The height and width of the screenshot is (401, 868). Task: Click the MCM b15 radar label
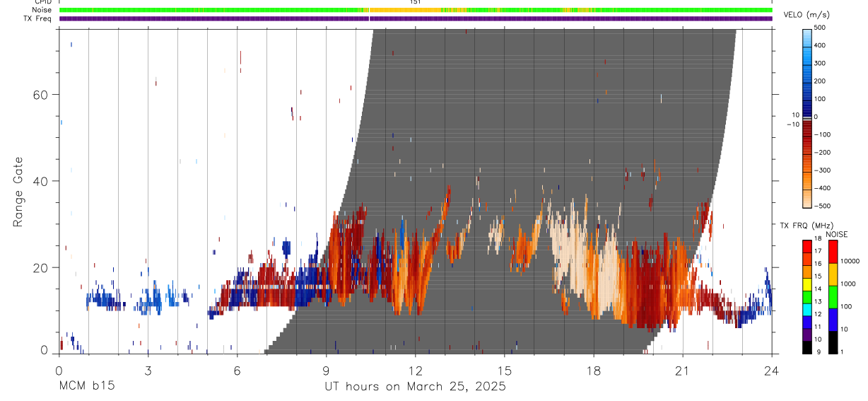point(87,387)
